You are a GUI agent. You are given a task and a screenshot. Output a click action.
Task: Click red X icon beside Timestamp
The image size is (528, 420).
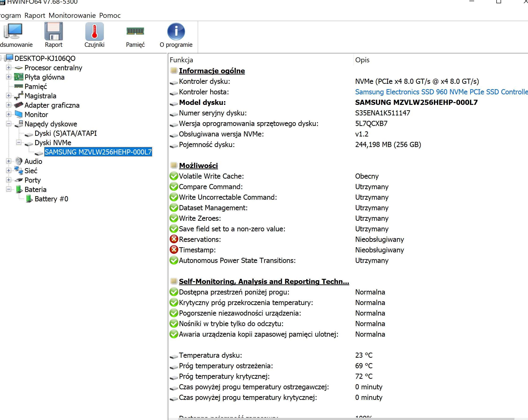coord(174,250)
